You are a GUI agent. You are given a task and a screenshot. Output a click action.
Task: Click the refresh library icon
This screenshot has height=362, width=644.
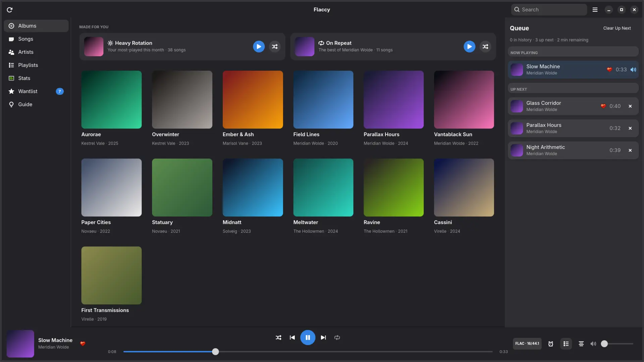10,10
